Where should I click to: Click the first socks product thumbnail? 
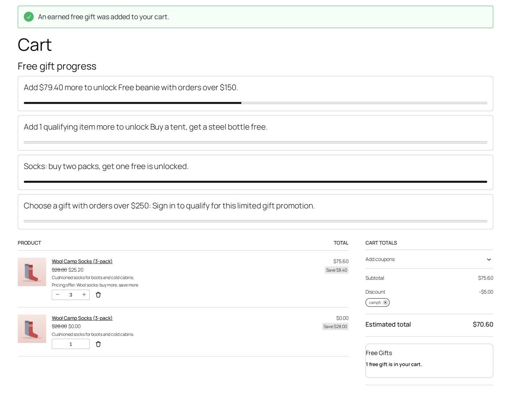coord(32,272)
